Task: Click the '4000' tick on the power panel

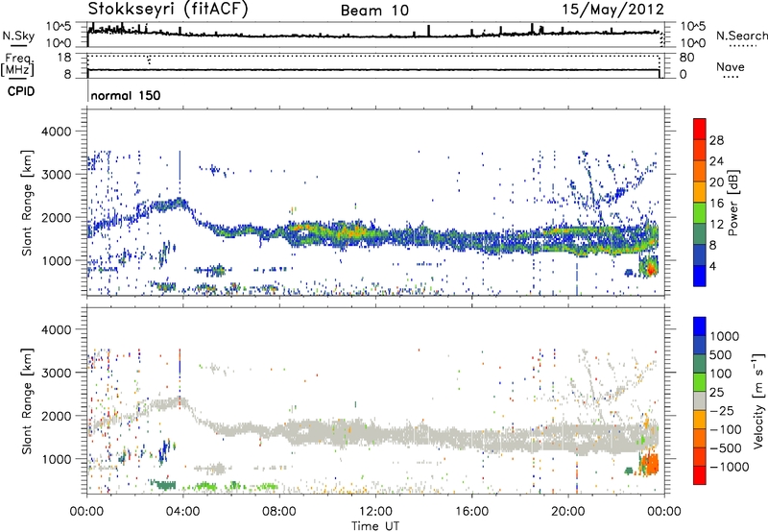Action: pyautogui.click(x=56, y=132)
